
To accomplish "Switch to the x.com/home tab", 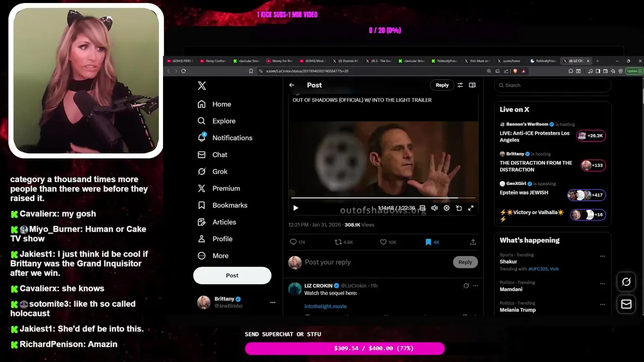I will click(x=509, y=61).
